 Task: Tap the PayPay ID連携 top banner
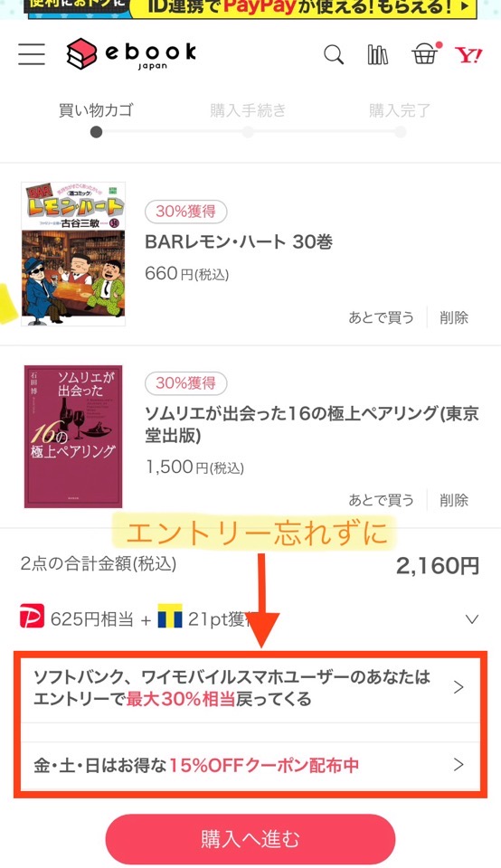[x=252, y=8]
